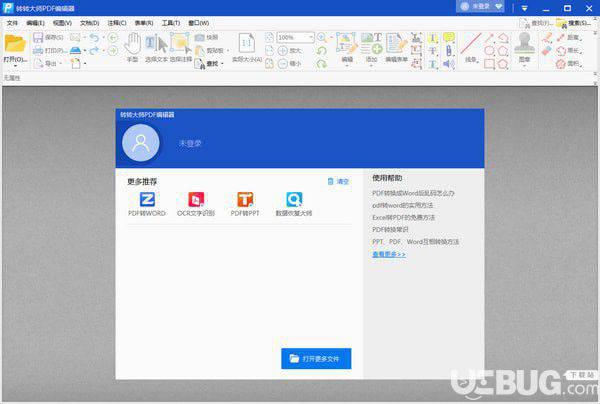Expand the Stamp (图章) dropdown arrow
Screen dimensions: 600x404
pyautogui.click(x=524, y=66)
